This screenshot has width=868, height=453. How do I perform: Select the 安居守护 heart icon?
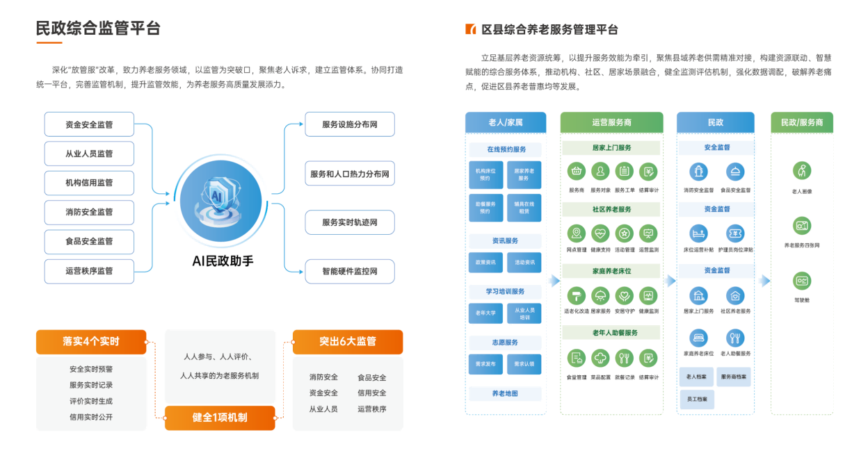pyautogui.click(x=625, y=295)
